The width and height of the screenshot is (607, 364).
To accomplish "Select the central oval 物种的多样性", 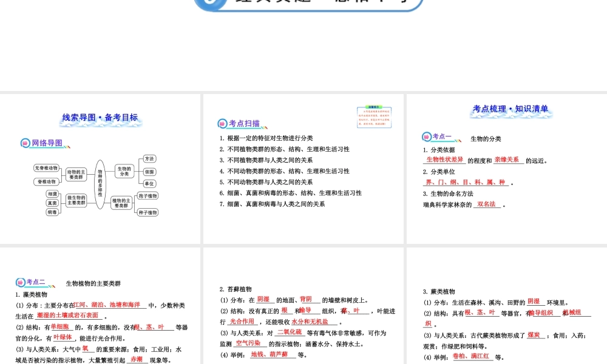I will point(100,184).
